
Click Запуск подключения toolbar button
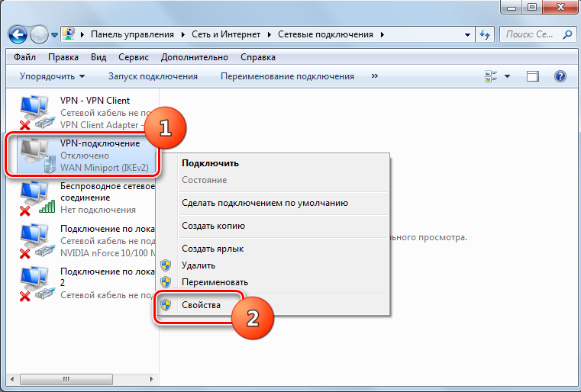[x=153, y=76]
